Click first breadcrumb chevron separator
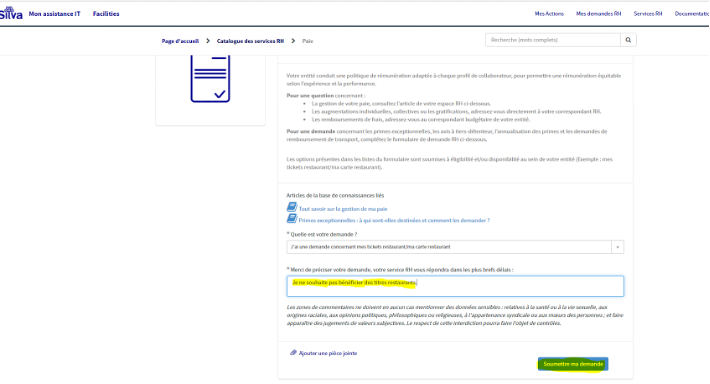This screenshot has height=384, width=710. pyautogui.click(x=208, y=41)
